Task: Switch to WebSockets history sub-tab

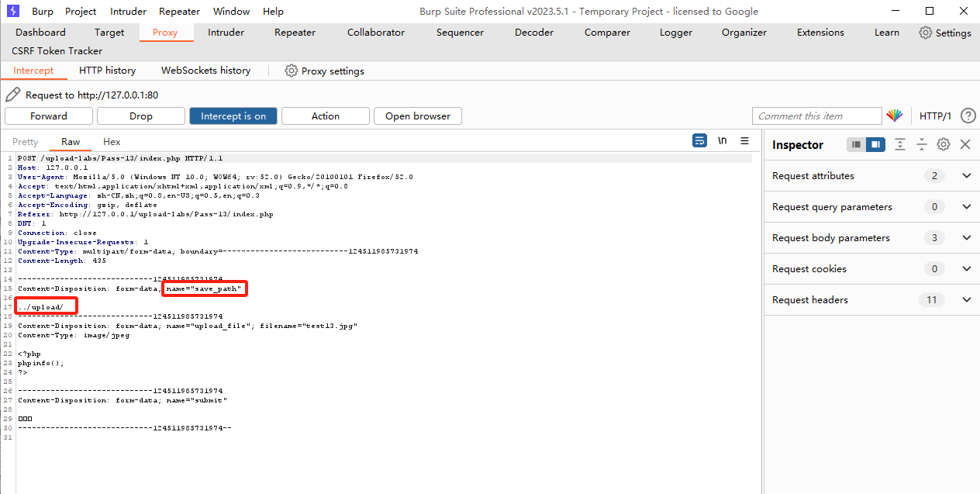Action: (x=205, y=71)
